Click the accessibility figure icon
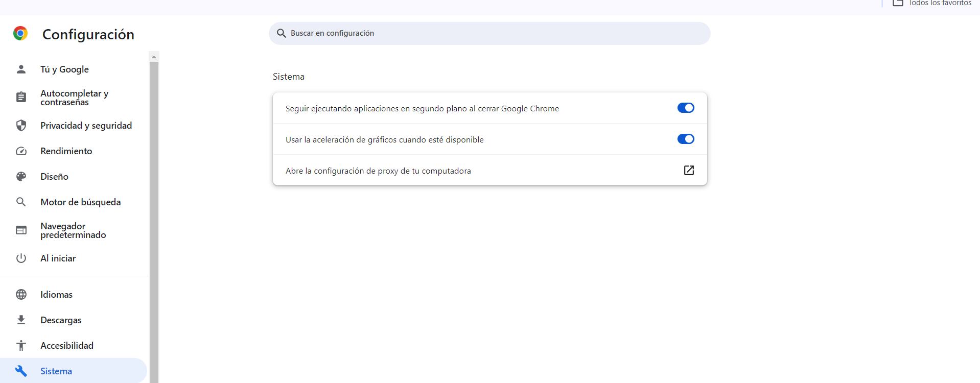 (21, 346)
